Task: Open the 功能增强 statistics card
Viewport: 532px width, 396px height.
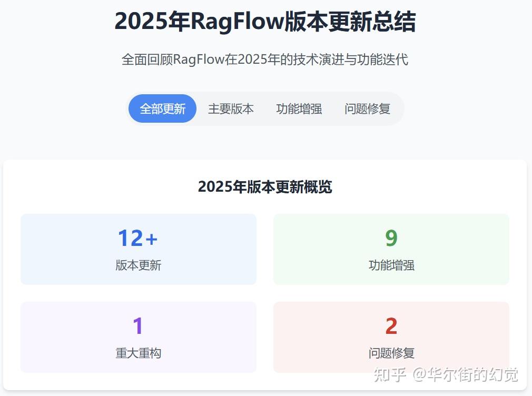Action: coord(391,249)
